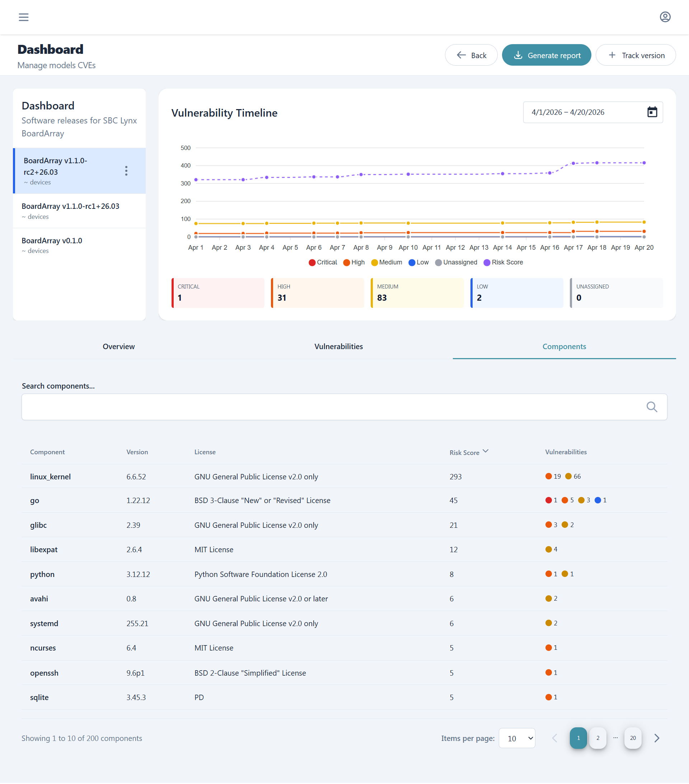Click the Track version button
The height and width of the screenshot is (784, 689).
[x=635, y=55]
